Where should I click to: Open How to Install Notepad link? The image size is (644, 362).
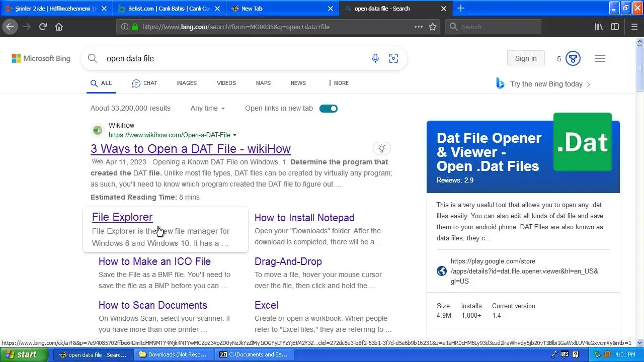[304, 218]
